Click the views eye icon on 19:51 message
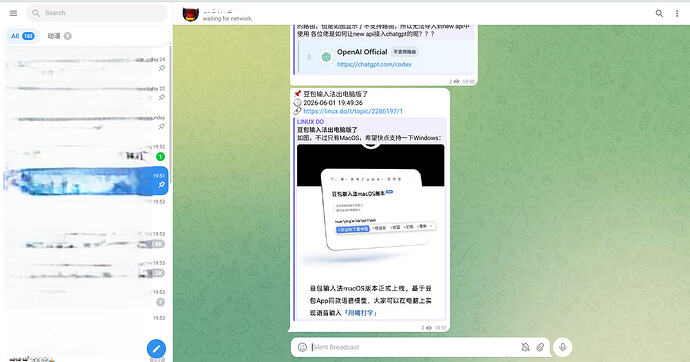This screenshot has width=690, height=362. coord(429,328)
